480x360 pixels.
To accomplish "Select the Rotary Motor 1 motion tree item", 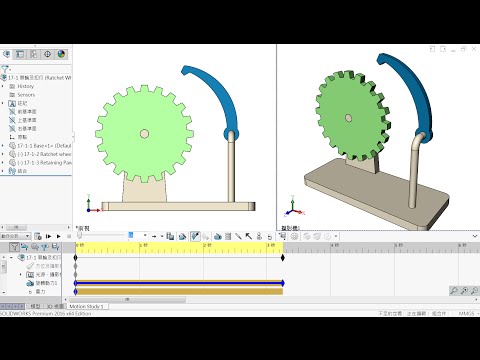I will pyautogui.click(x=42, y=283).
